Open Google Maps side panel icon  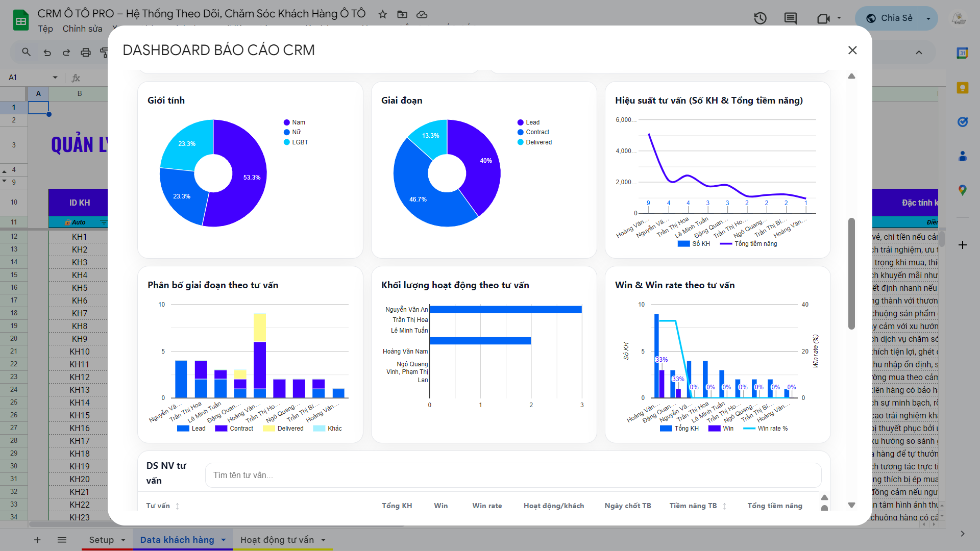point(962,190)
